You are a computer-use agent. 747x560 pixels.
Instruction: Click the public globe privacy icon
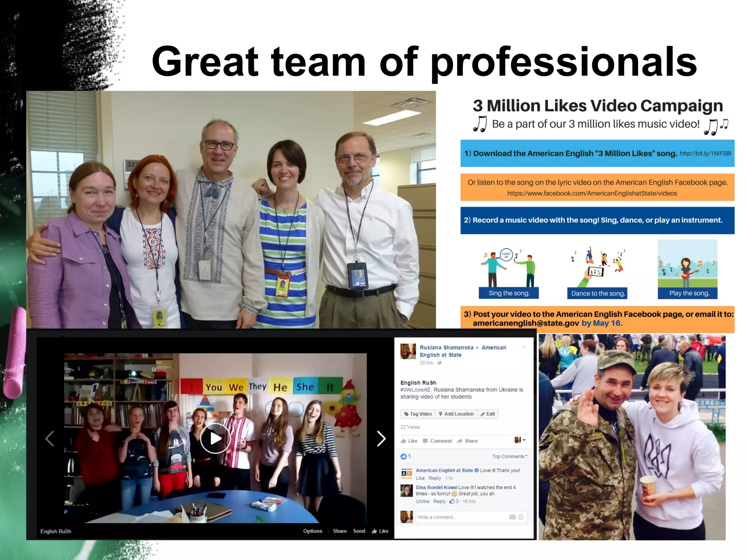click(440, 363)
